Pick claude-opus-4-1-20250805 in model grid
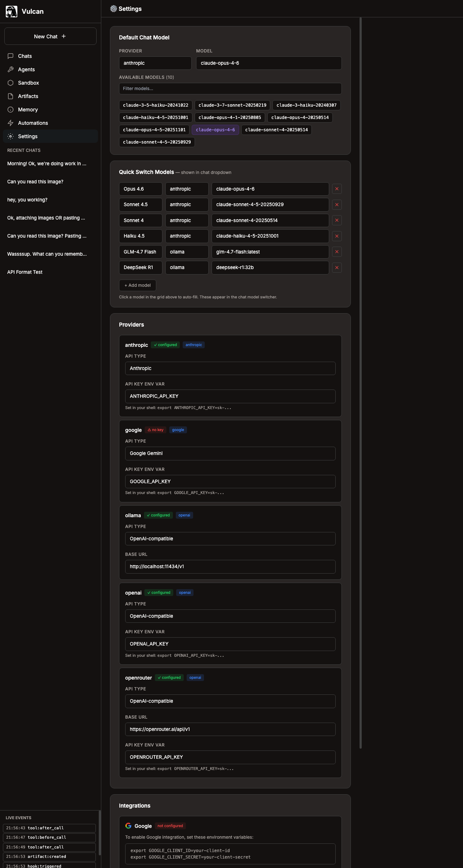Screen dimensions: 463x868 230,118
